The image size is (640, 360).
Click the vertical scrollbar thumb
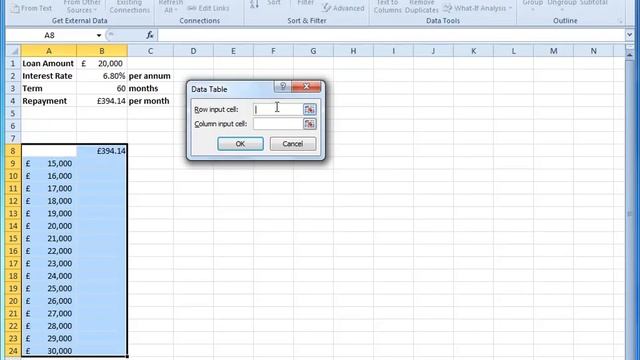pyautogui.click(x=630, y=213)
